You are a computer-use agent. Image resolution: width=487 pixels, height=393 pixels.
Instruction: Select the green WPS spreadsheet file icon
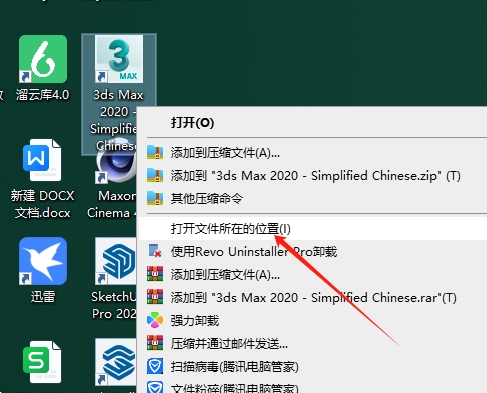click(42, 362)
